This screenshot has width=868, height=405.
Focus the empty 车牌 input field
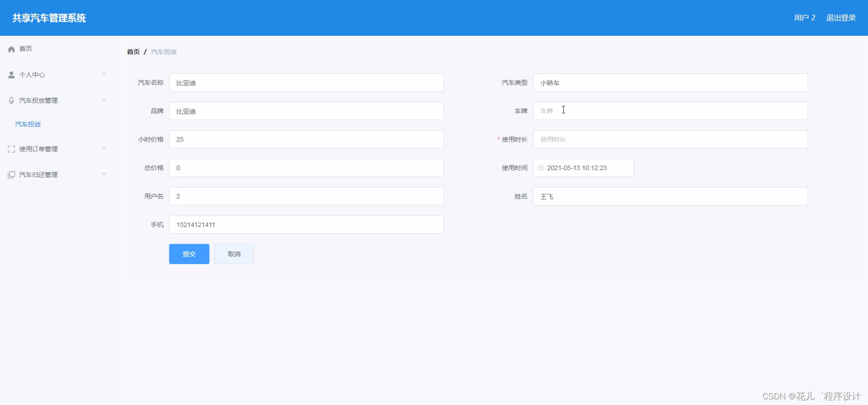pos(670,111)
